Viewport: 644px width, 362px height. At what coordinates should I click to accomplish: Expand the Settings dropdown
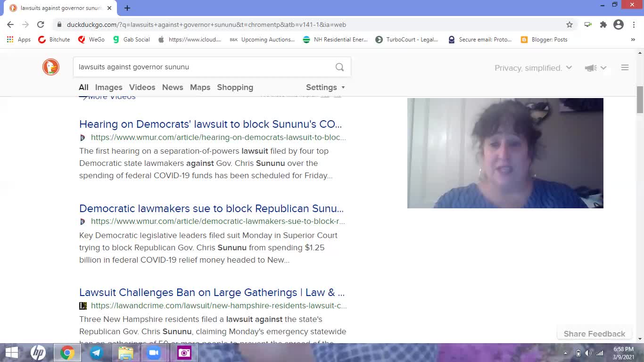pos(325,87)
